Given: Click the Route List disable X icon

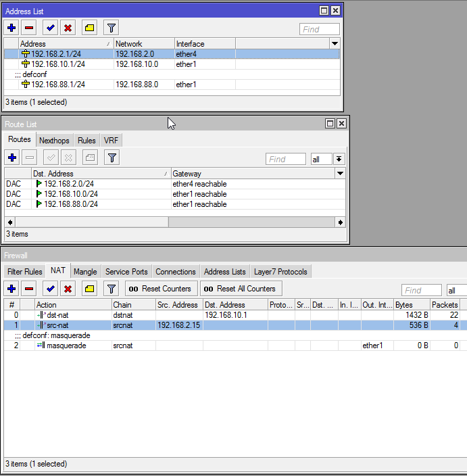Looking at the screenshot, I should [68, 158].
